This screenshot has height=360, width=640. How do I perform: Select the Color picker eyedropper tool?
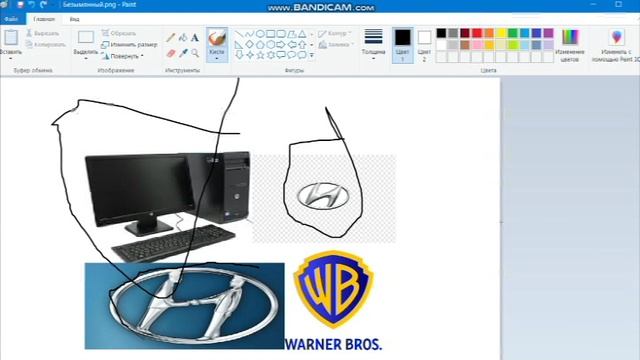tap(183, 53)
